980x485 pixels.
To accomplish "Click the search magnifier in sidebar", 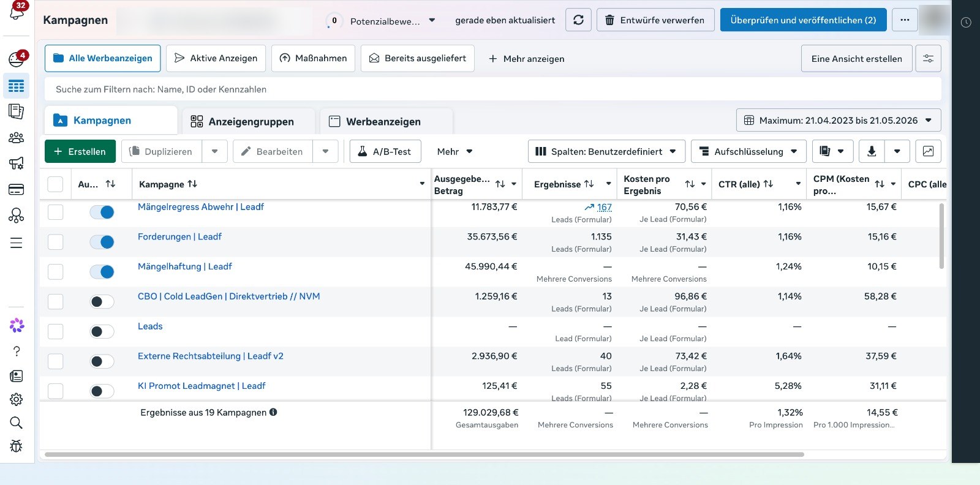I will point(17,423).
